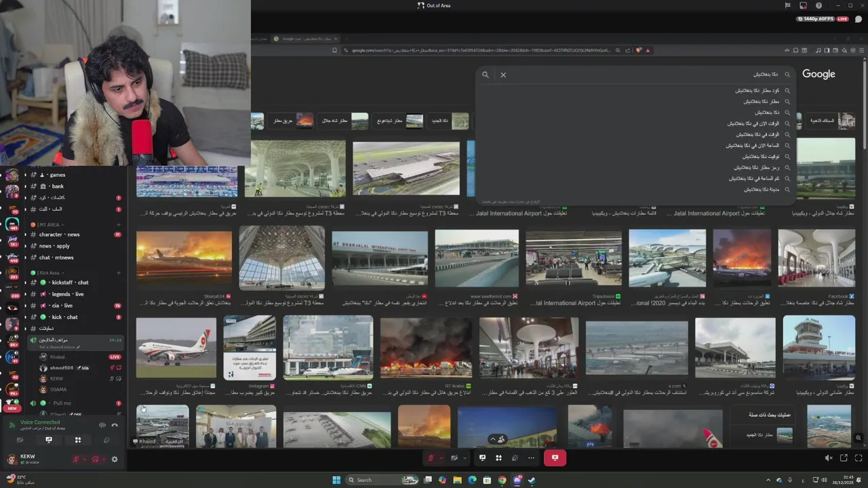
Task: Open Windows Start menu
Action: [336, 480]
